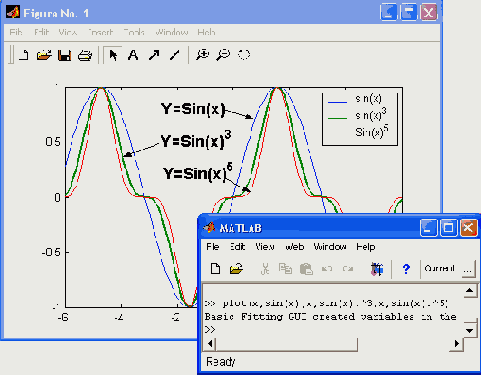Click command window scroll up arrow
Screen dimensions: 481x375
coord(470,291)
